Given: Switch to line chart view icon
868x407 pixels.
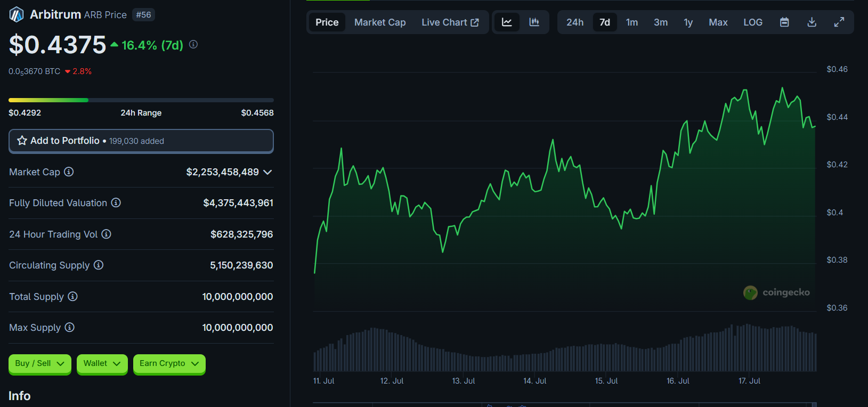Looking at the screenshot, I should tap(507, 22).
